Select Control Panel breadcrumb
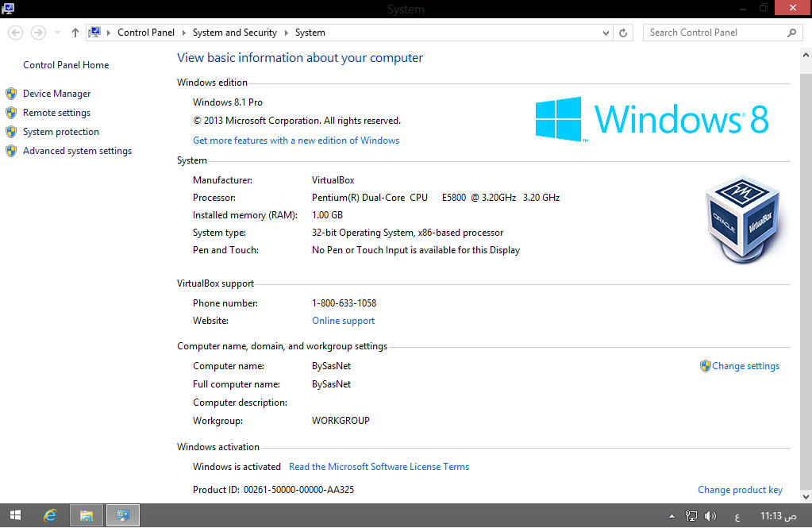This screenshot has width=812, height=528. [146, 33]
